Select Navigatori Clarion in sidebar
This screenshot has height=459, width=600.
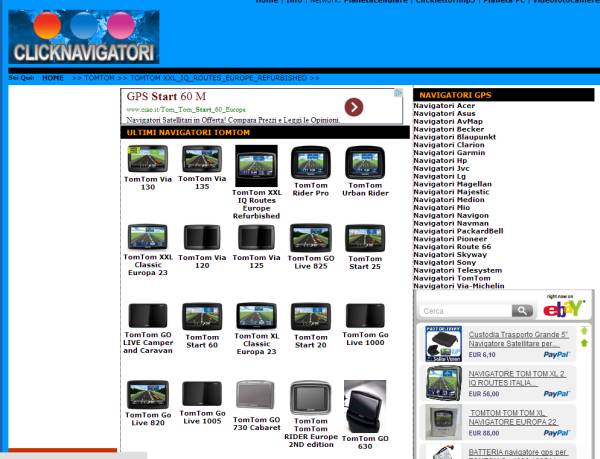449,145
